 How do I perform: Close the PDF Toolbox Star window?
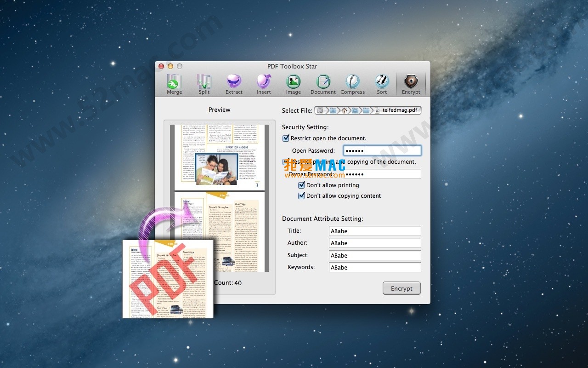pos(161,66)
